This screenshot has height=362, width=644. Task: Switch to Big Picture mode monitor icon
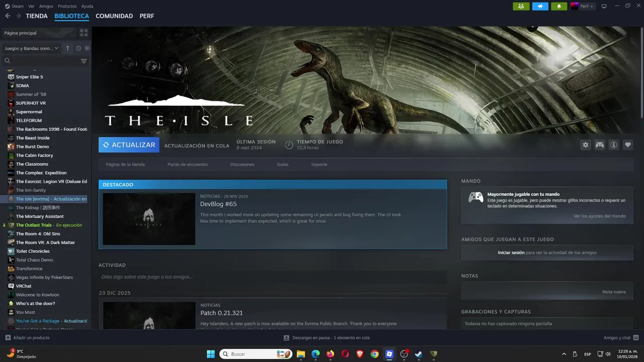[604, 6]
